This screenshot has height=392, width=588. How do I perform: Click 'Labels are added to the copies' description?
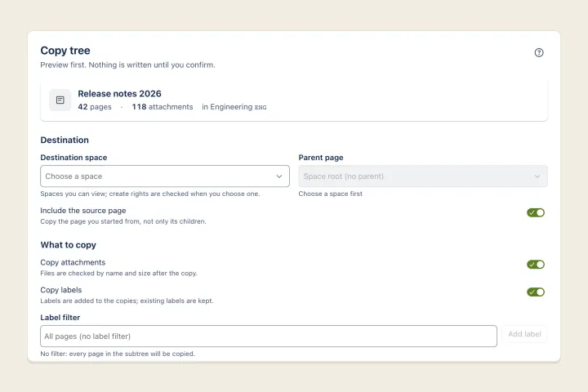point(127,301)
